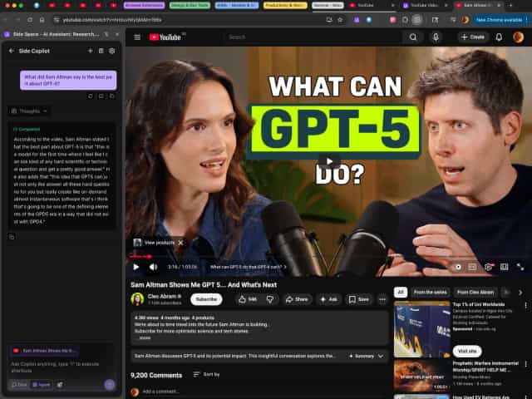Start a new chat with the plus icon

91,51
